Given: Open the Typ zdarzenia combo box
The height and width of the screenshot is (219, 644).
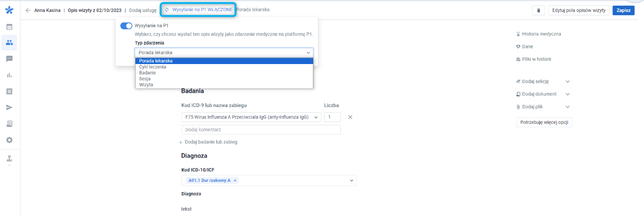Looking at the screenshot, I should point(224,53).
